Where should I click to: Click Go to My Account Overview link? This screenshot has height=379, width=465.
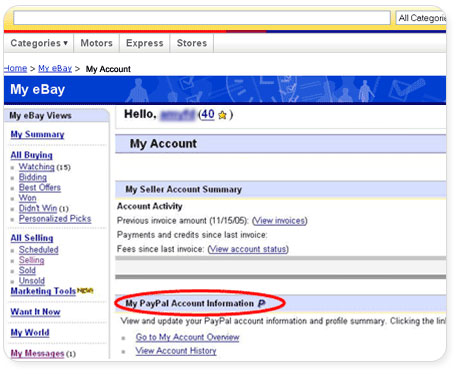click(187, 337)
